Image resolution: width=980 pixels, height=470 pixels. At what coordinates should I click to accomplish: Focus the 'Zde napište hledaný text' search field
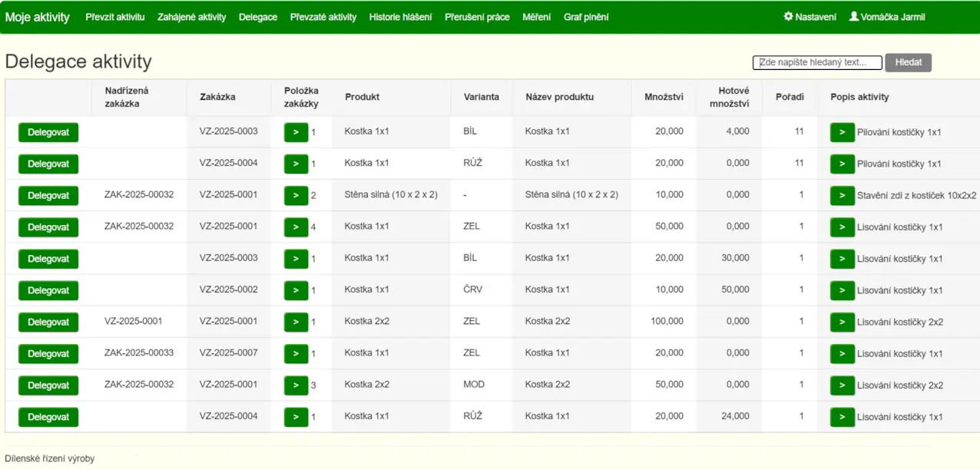tap(817, 62)
